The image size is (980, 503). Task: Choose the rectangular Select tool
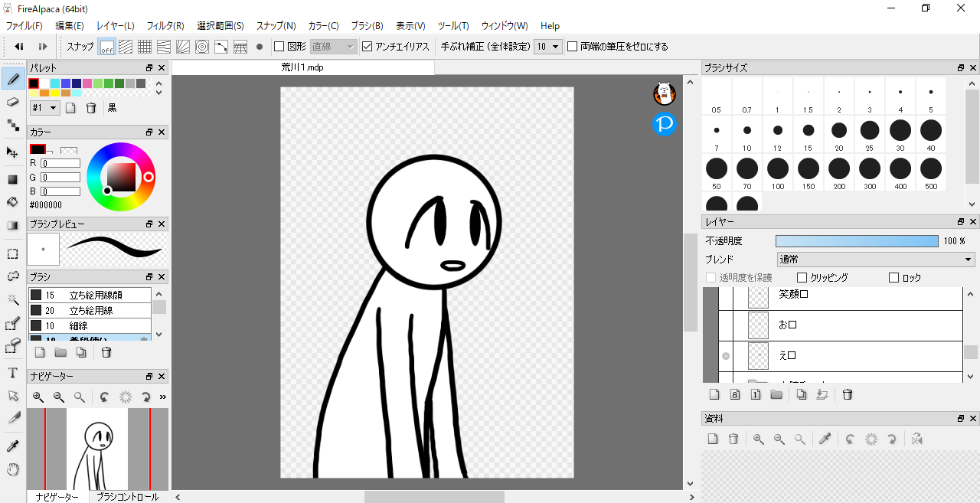pyautogui.click(x=13, y=253)
